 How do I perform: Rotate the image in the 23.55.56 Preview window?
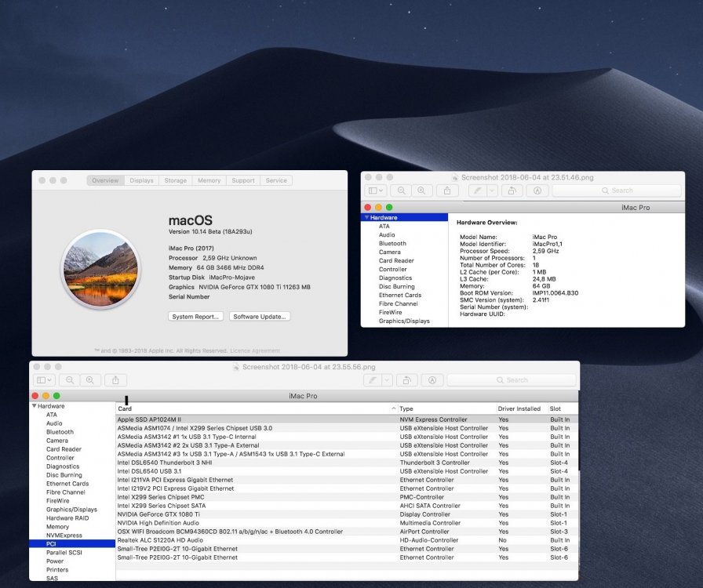click(406, 380)
